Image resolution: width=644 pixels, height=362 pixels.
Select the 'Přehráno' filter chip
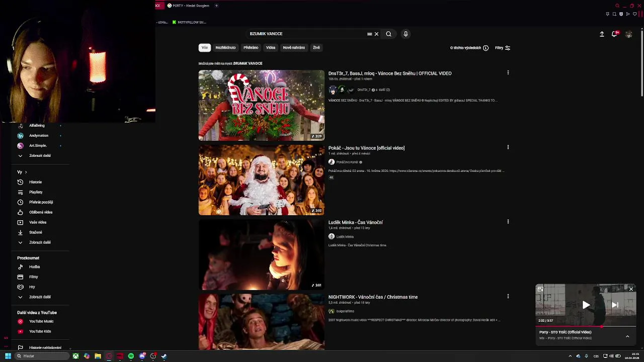coord(251,47)
